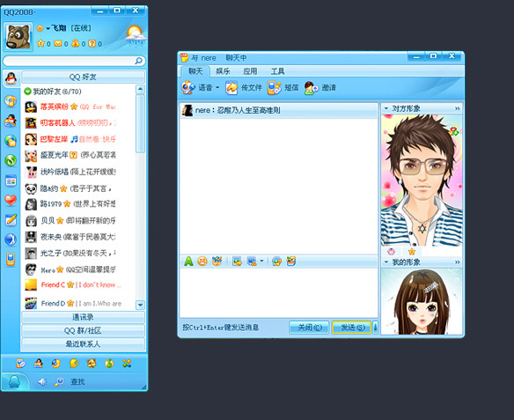The height and width of the screenshot is (420, 514).
Task: Switch to the 应用 tab
Action: 250,71
